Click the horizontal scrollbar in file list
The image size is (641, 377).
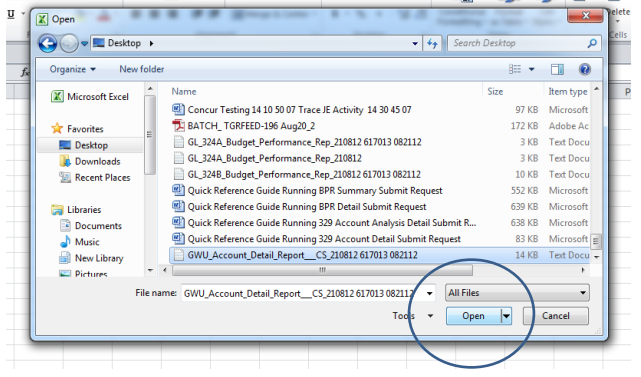(323, 270)
